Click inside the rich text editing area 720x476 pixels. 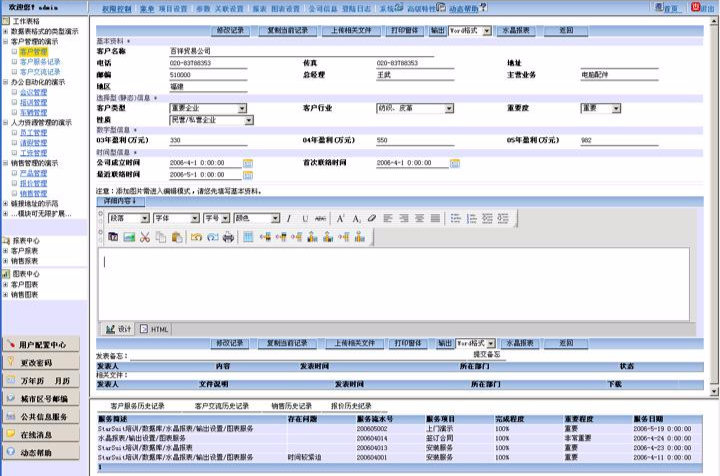coord(394,284)
